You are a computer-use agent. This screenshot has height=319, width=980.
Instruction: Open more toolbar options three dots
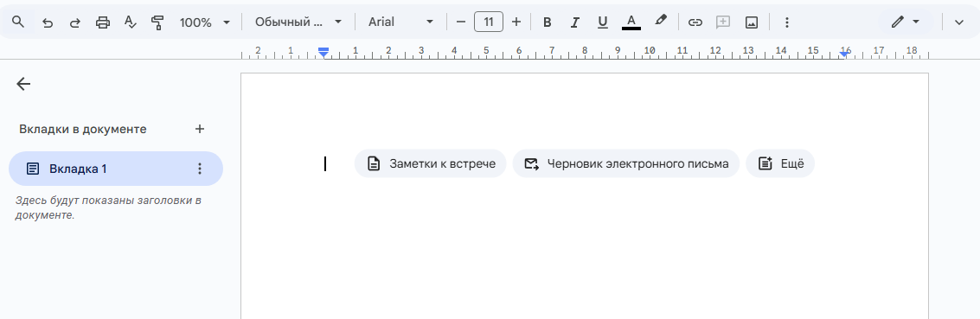pyautogui.click(x=787, y=22)
